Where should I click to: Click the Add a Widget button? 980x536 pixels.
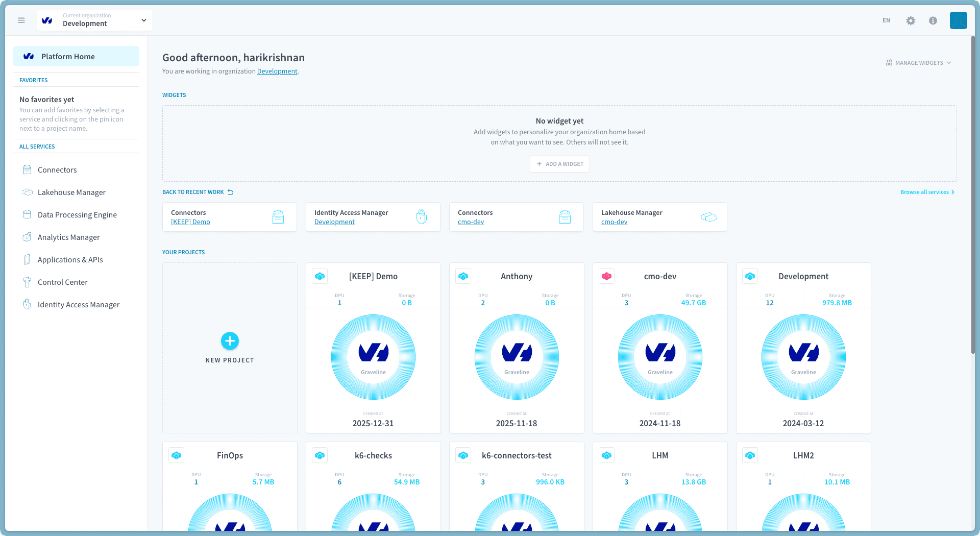[x=559, y=164]
